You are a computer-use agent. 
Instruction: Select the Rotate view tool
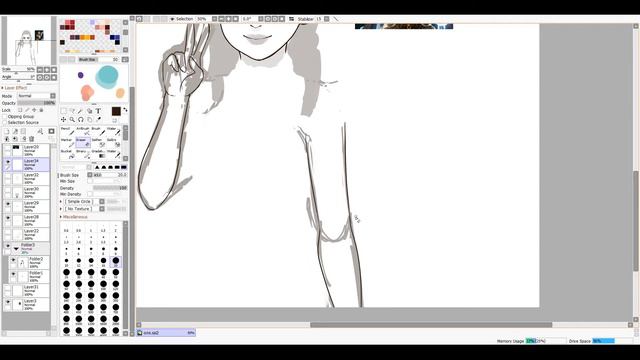80,120
